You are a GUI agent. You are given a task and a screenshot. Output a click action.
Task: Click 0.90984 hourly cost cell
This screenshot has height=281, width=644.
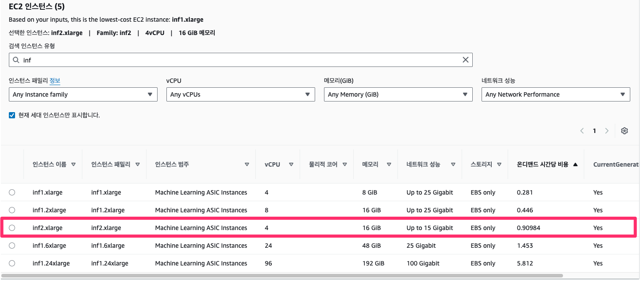tap(528, 228)
